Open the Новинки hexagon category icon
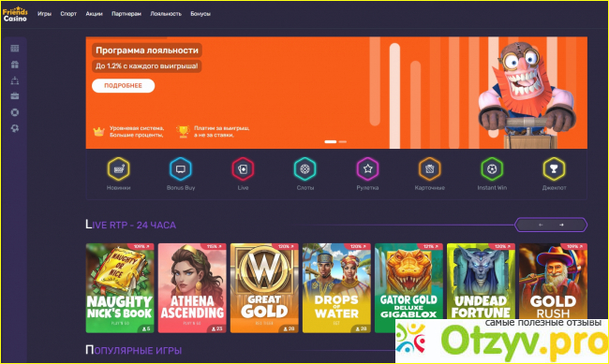Viewport: 609px width, 364px height. [118, 169]
